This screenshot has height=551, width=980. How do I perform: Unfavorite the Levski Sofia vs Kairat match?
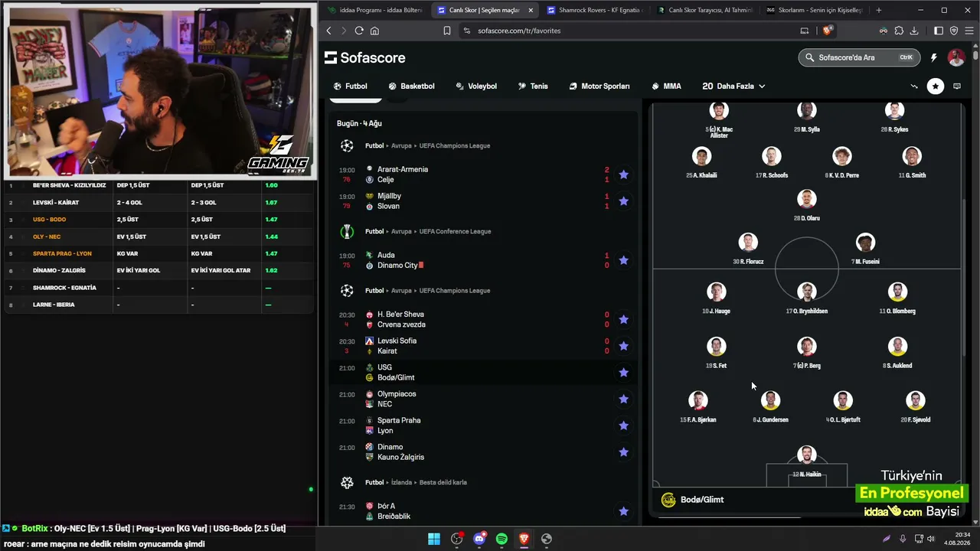pyautogui.click(x=623, y=346)
